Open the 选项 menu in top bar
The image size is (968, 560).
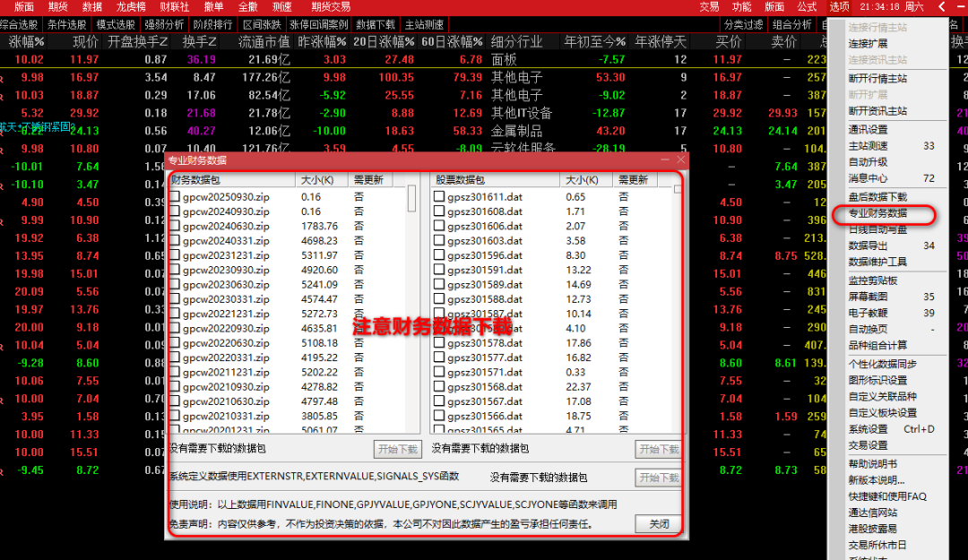[839, 6]
